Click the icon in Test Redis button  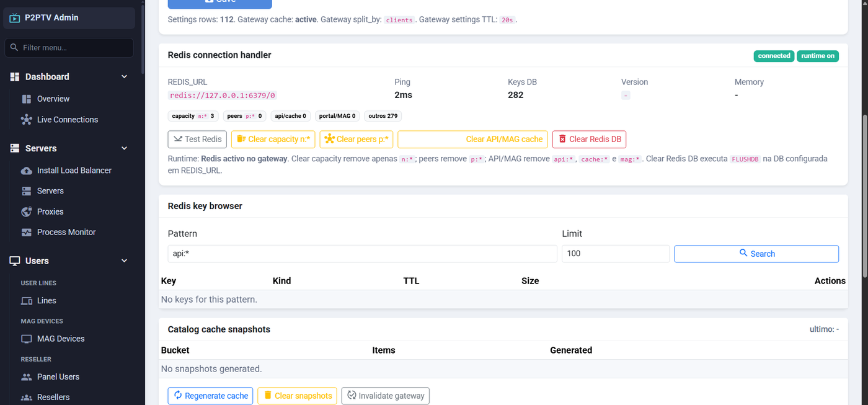point(178,139)
